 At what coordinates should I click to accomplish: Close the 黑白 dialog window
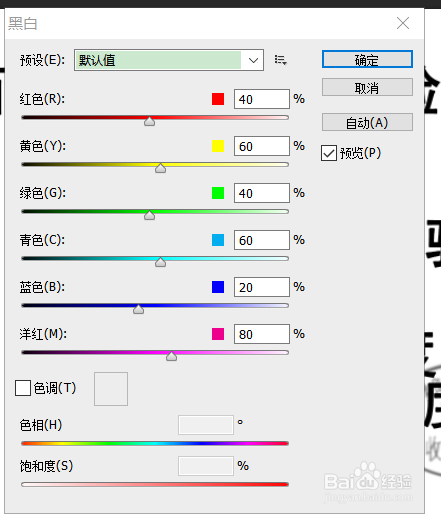[403, 23]
